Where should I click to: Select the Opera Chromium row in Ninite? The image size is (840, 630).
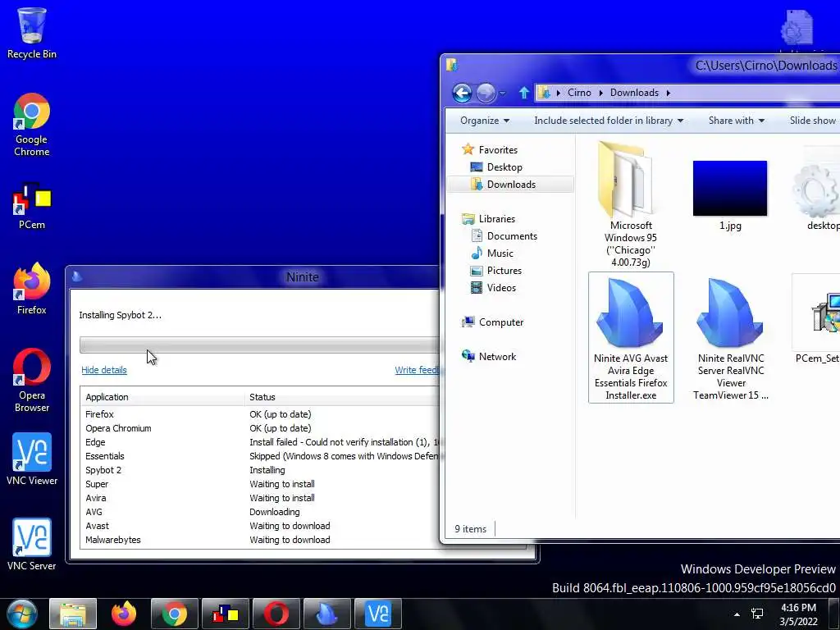tap(260, 428)
